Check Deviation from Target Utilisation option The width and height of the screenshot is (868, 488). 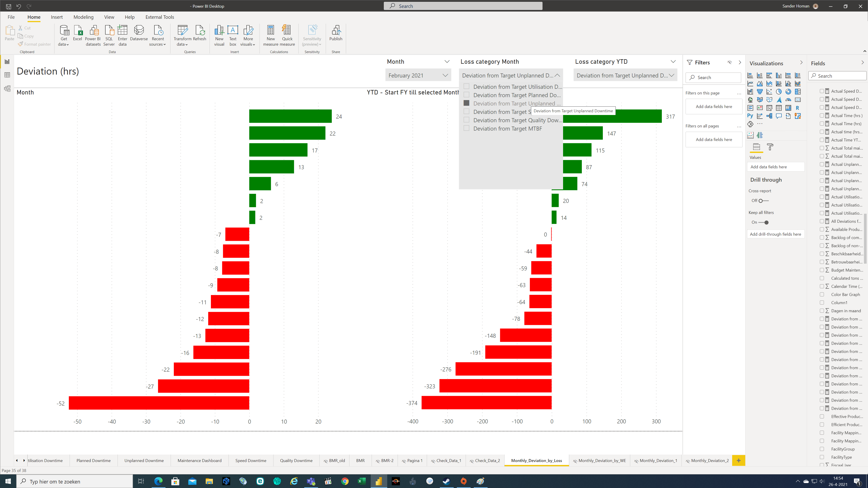(x=466, y=87)
